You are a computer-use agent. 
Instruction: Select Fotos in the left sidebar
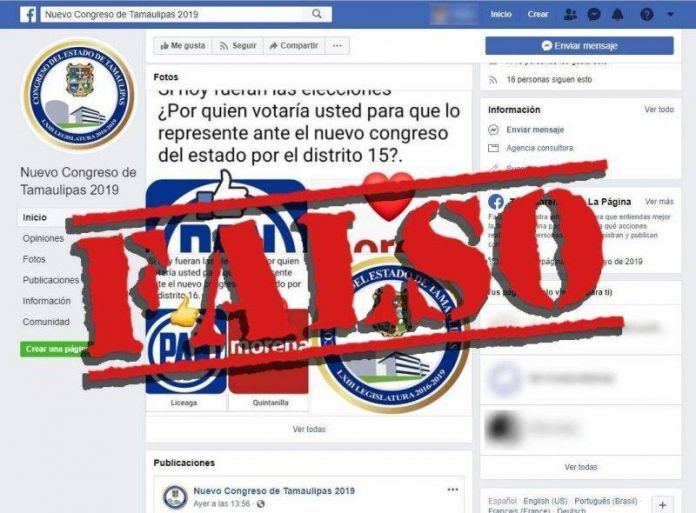click(34, 259)
